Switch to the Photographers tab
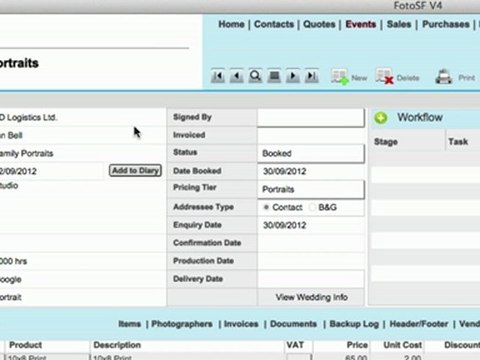 (182, 324)
